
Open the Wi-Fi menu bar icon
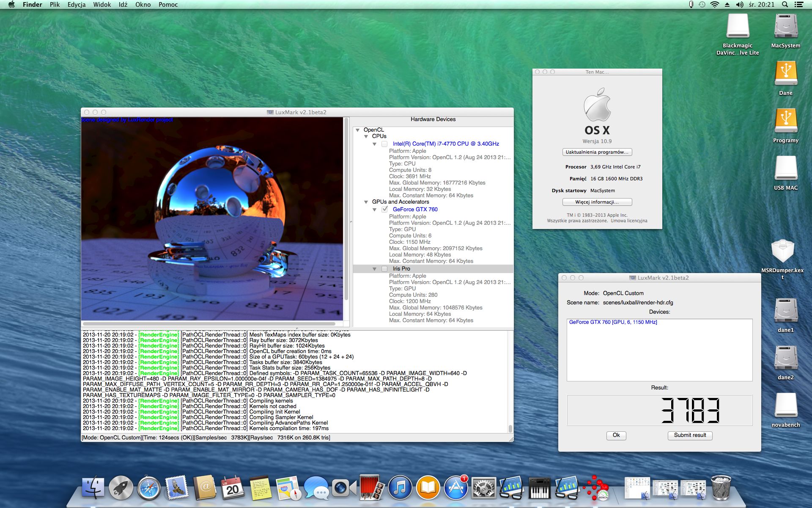[x=715, y=5]
